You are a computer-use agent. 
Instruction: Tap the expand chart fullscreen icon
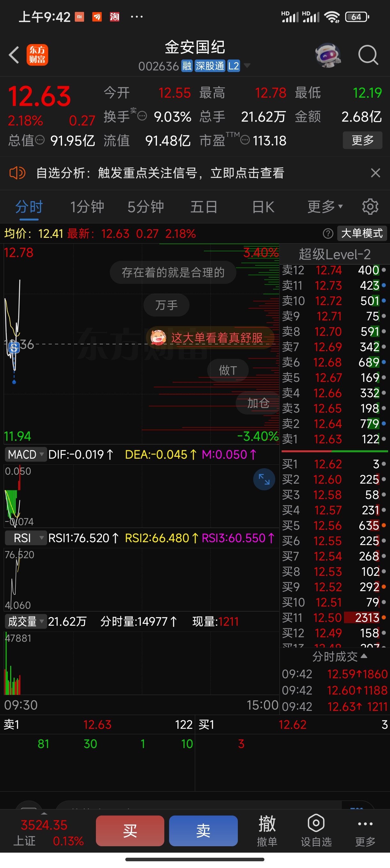[x=264, y=479]
